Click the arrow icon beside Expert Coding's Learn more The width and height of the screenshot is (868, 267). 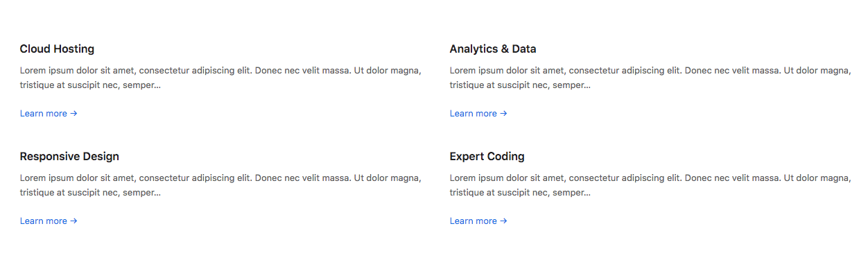click(x=503, y=221)
